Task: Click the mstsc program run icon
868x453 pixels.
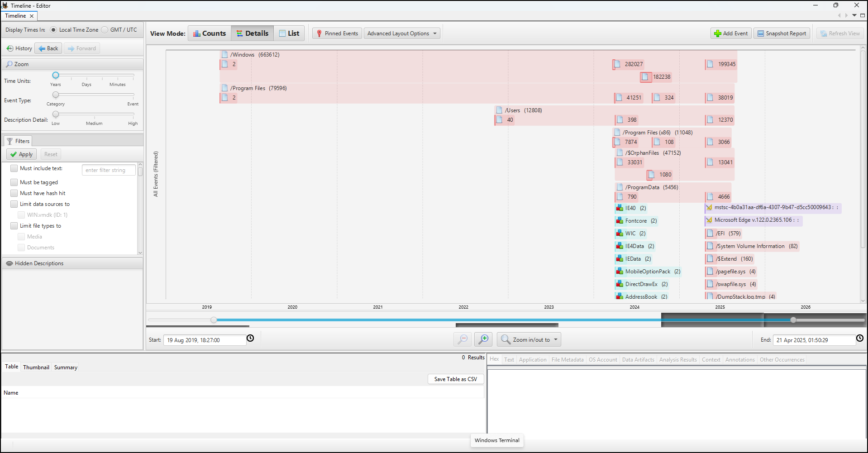Action: click(x=709, y=207)
